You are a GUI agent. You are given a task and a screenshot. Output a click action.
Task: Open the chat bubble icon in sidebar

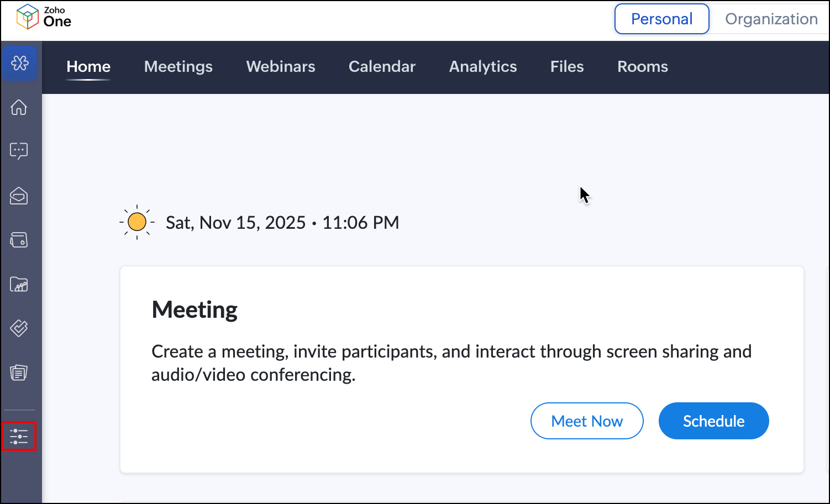19,151
